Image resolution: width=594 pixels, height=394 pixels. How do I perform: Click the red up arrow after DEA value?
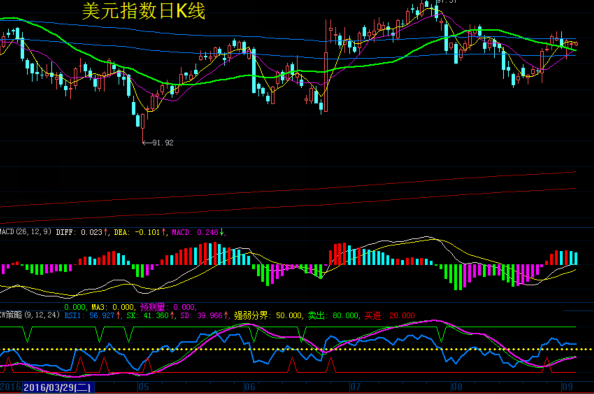[164, 232]
